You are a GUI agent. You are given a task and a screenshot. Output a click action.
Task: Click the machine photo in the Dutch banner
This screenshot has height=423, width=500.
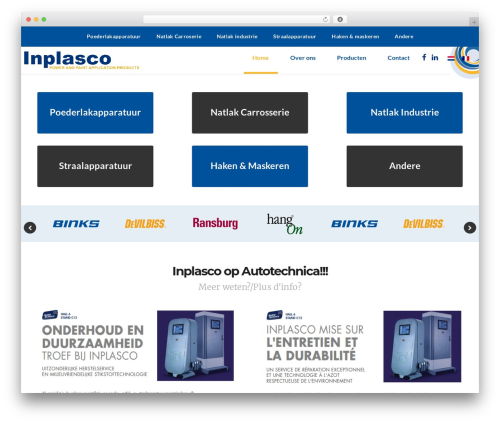[195, 346]
